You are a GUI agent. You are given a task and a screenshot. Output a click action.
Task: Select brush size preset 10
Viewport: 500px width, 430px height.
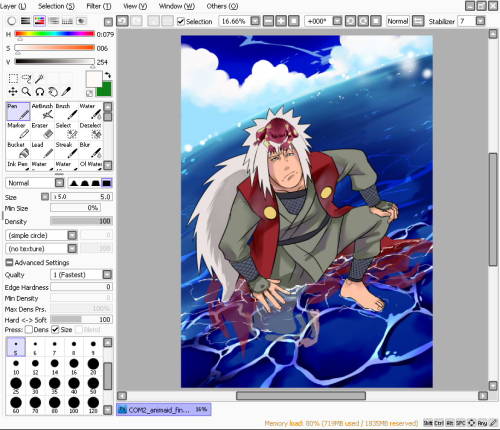point(16,367)
